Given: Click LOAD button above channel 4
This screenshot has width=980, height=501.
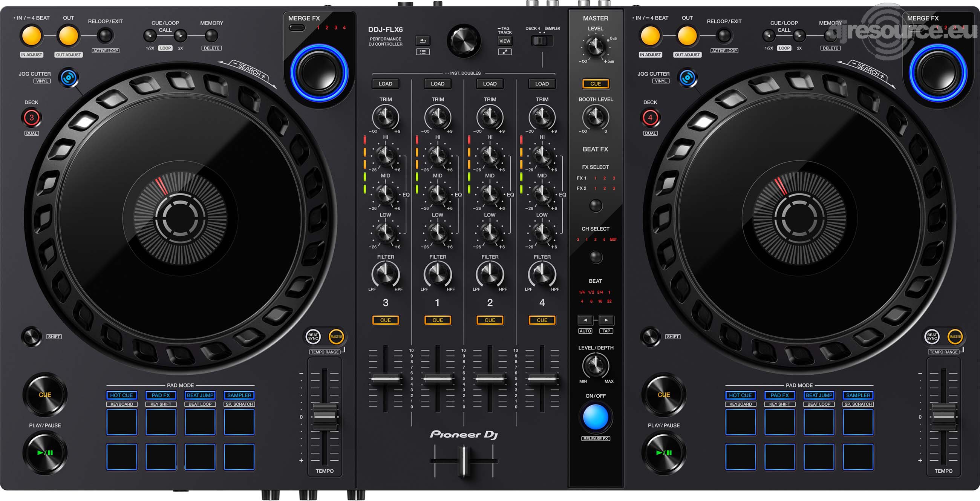Looking at the screenshot, I should tap(542, 84).
